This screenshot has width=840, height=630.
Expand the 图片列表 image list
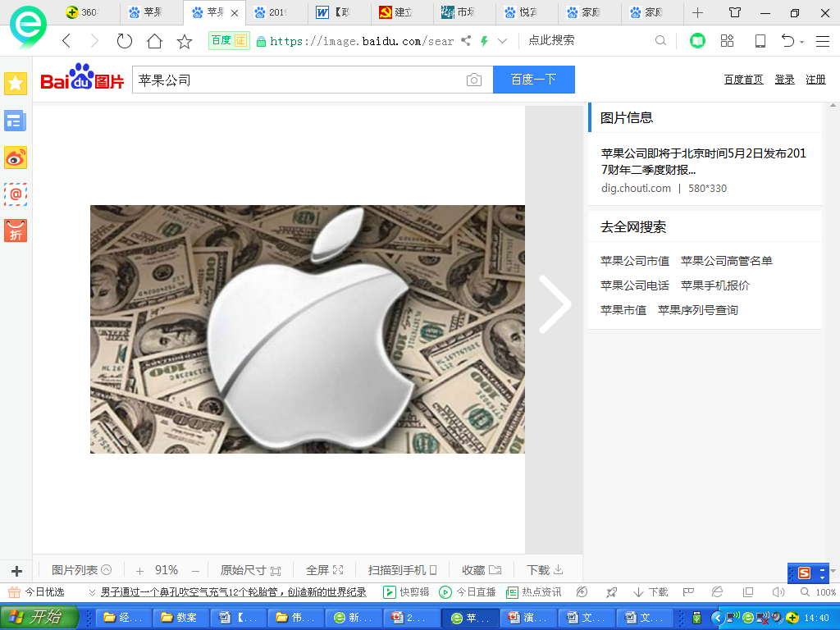click(81, 570)
